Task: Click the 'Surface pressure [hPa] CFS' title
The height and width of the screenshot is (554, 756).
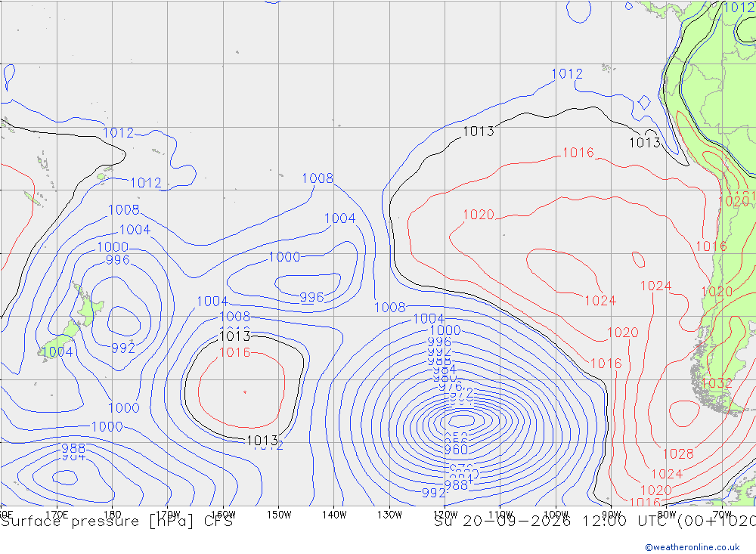Action: pyautogui.click(x=116, y=522)
